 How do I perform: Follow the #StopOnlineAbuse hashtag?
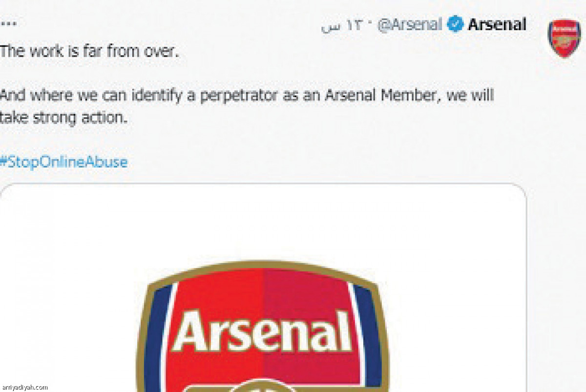point(63,162)
